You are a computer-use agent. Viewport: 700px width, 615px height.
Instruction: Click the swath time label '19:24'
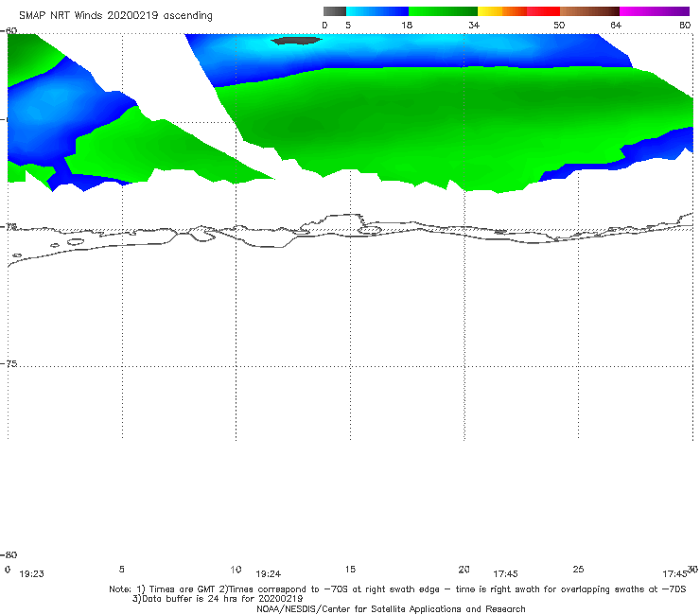pos(268,574)
